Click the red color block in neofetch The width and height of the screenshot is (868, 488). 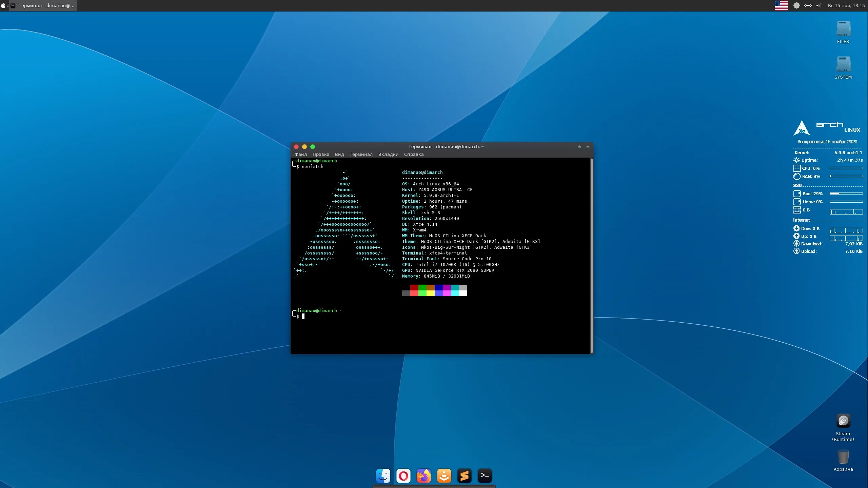(x=414, y=287)
